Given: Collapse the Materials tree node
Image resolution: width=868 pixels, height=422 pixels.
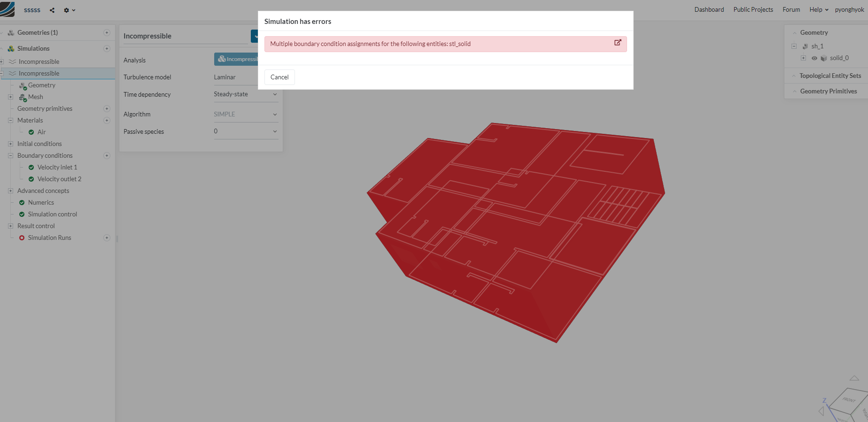Looking at the screenshot, I should point(10,121).
